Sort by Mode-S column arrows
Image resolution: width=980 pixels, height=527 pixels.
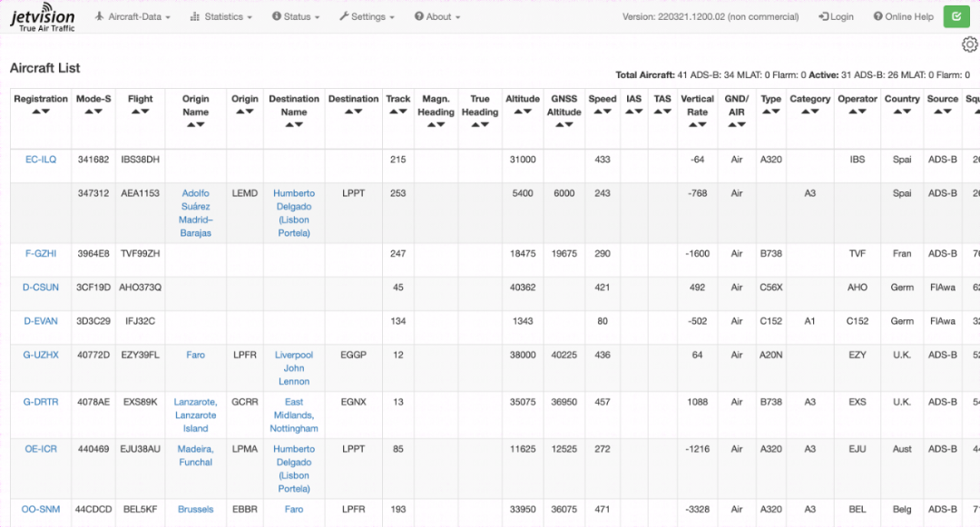point(93,112)
